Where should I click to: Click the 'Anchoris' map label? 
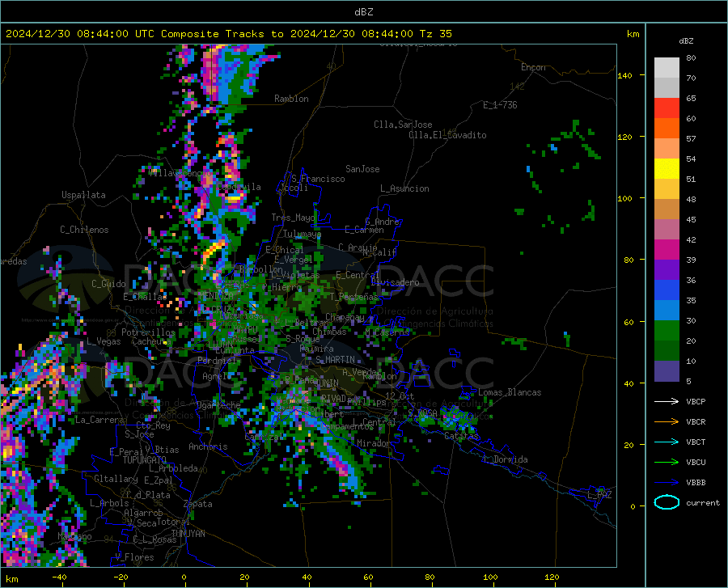pyautogui.click(x=208, y=446)
